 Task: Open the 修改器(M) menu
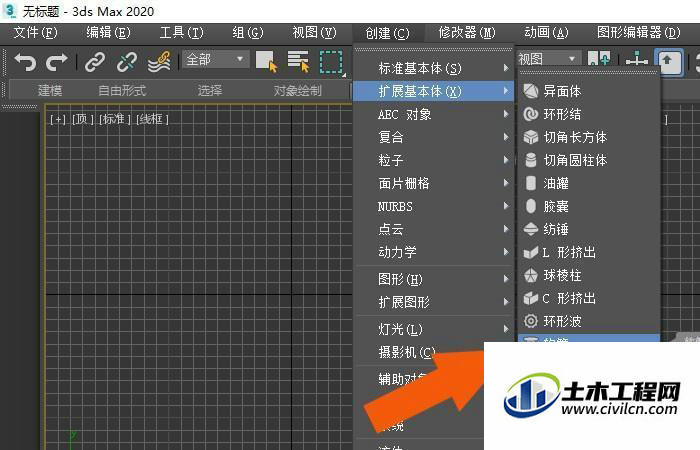coord(467,33)
